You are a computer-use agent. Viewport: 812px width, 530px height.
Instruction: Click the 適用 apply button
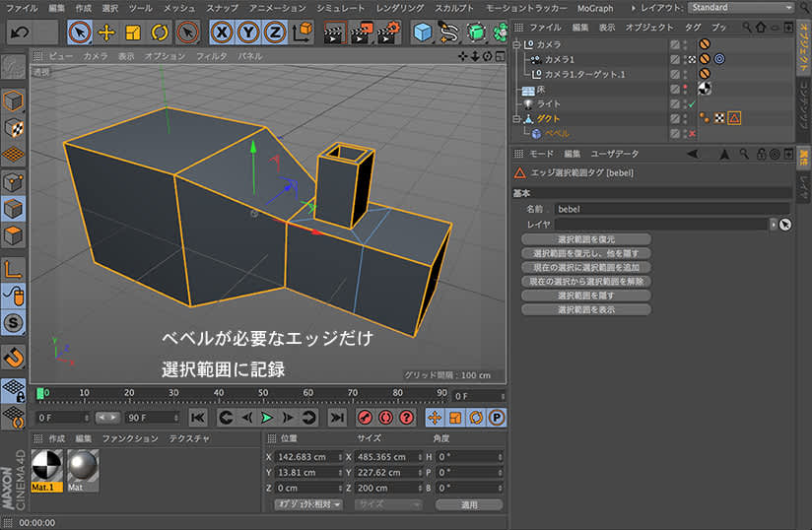tap(468, 504)
